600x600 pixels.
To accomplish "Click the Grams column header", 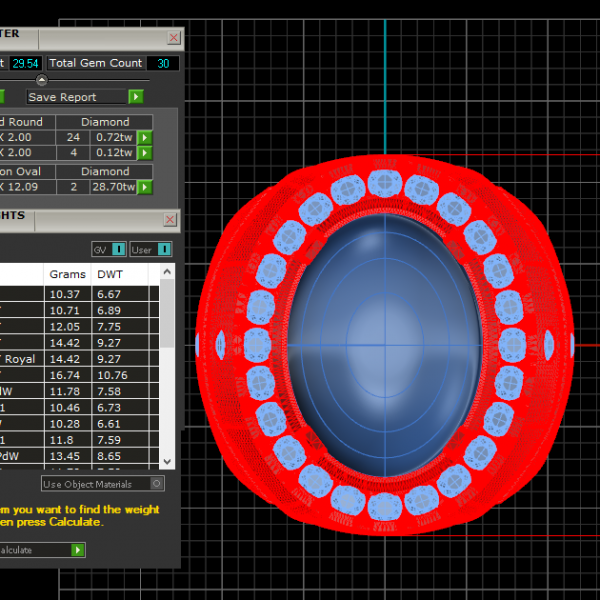I will coord(67,274).
